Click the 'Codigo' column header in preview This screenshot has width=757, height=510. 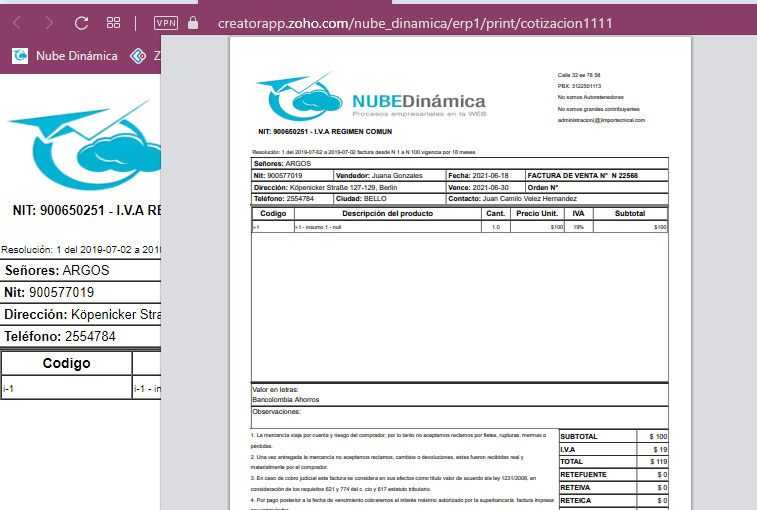pos(273,213)
